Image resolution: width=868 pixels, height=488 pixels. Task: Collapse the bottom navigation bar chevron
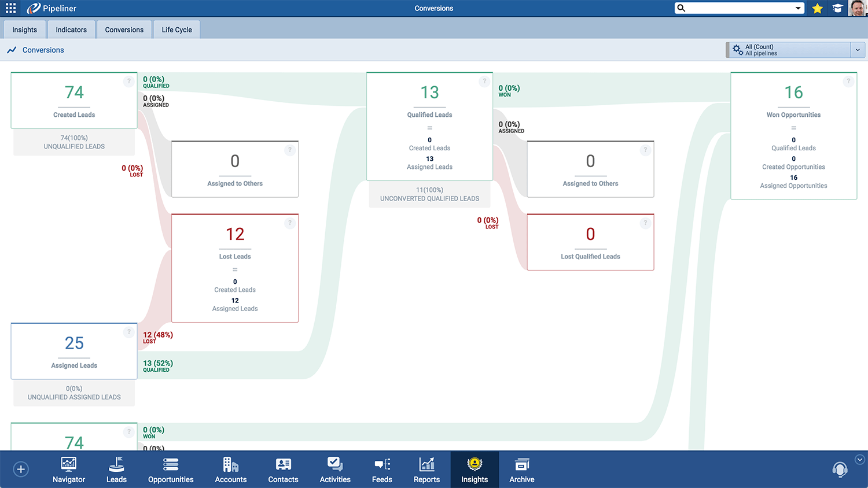tap(860, 460)
